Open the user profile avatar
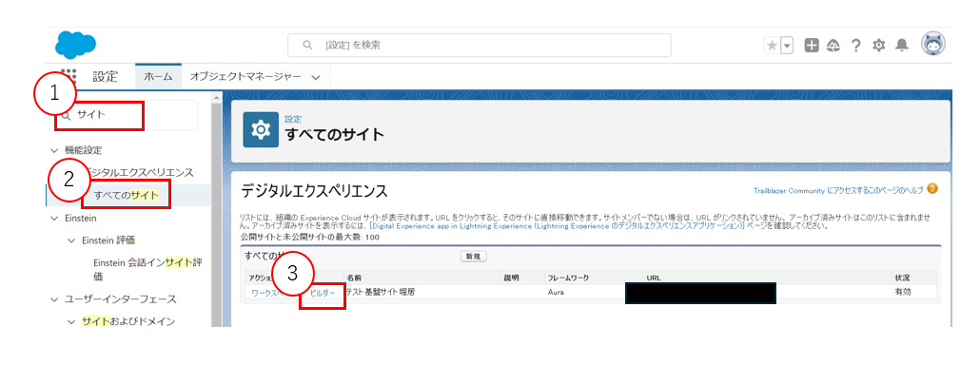Viewport: 980px width, 365px height. 933,45
